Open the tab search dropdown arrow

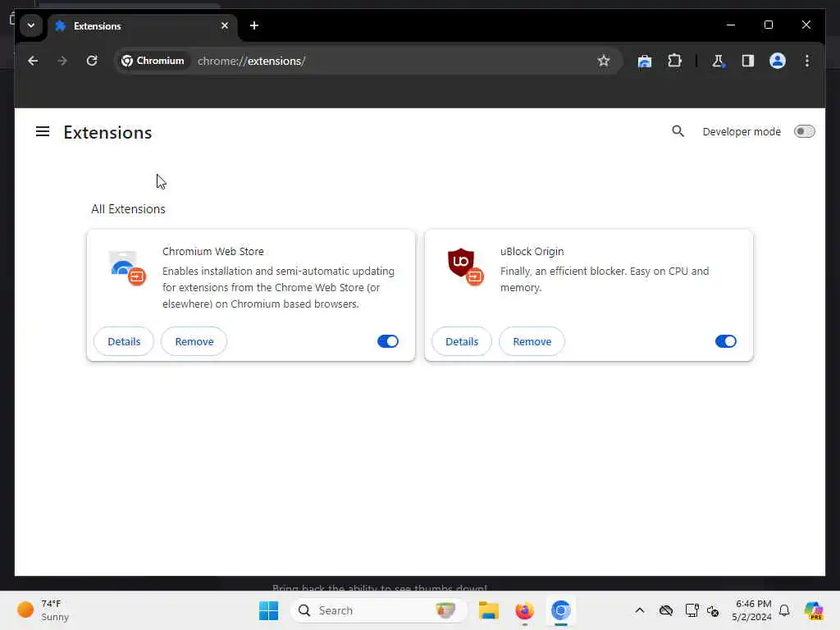coord(31,25)
